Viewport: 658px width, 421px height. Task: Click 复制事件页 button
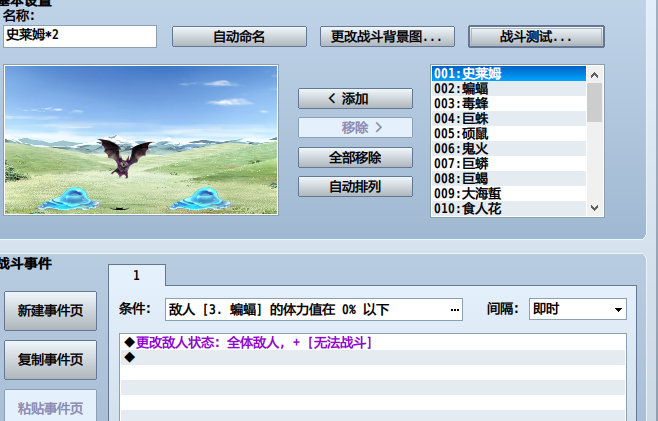(50, 360)
